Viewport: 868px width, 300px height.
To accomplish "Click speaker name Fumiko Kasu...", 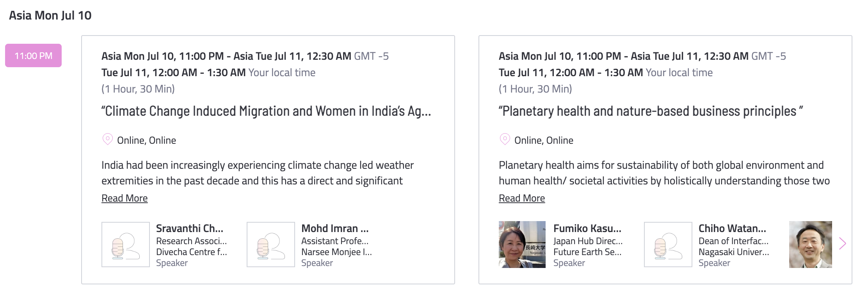I will 587,228.
